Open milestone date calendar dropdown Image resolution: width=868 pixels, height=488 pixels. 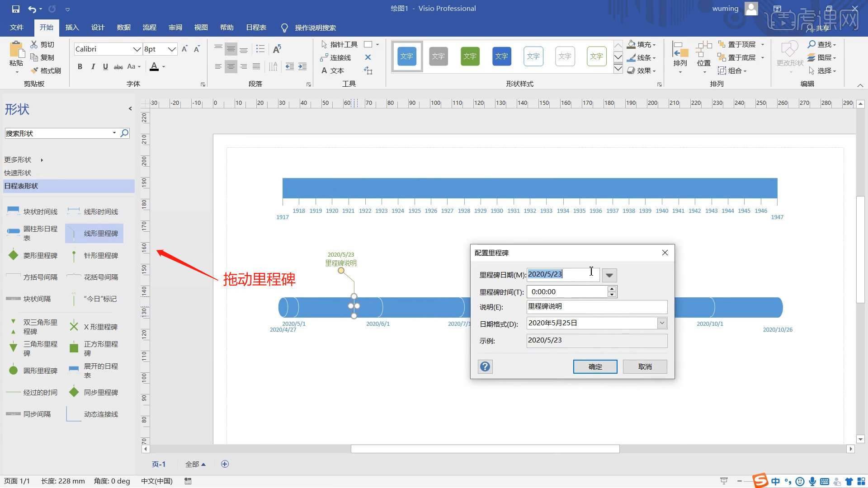609,275
